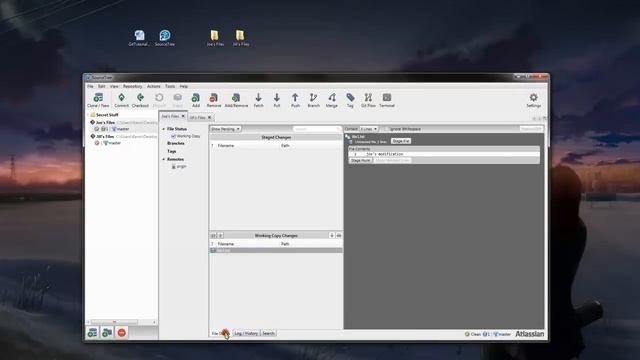Open the Edit menu
640x360 pixels.
[101, 87]
